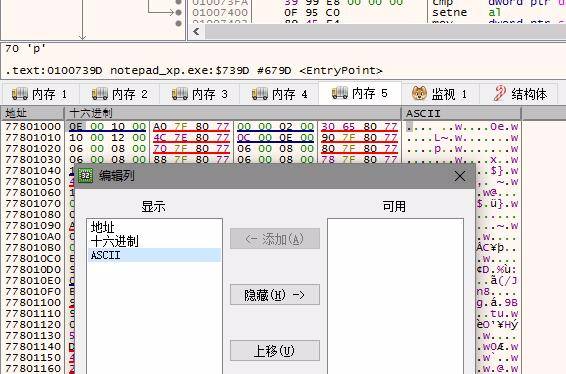Click the 十六进制 column header
This screenshot has width=566, height=374.
(x=233, y=113)
